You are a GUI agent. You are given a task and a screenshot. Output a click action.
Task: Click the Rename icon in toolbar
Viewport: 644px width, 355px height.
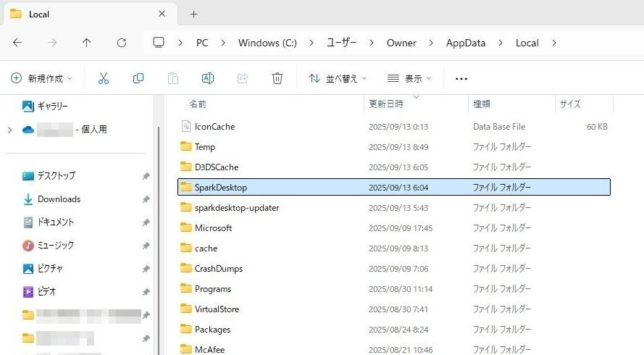point(208,78)
